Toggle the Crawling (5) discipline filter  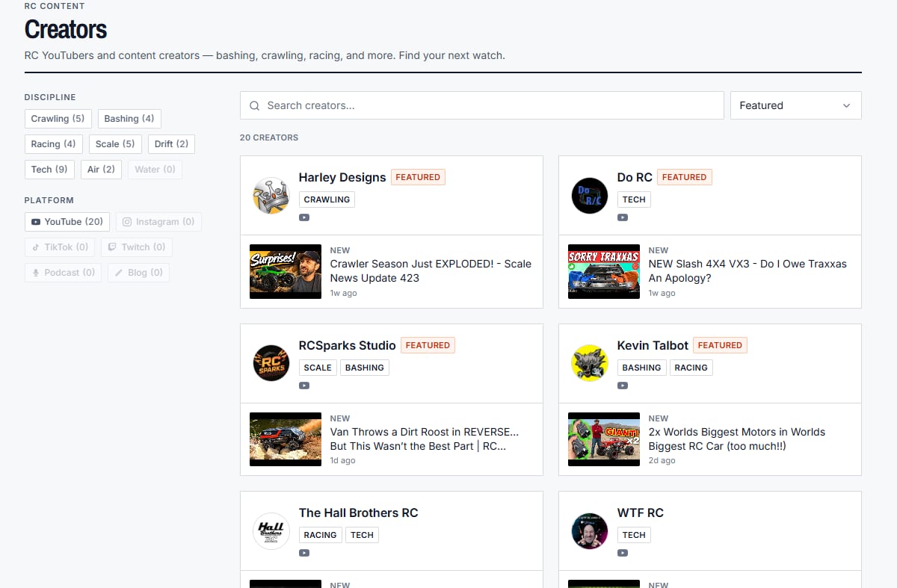pyautogui.click(x=58, y=118)
